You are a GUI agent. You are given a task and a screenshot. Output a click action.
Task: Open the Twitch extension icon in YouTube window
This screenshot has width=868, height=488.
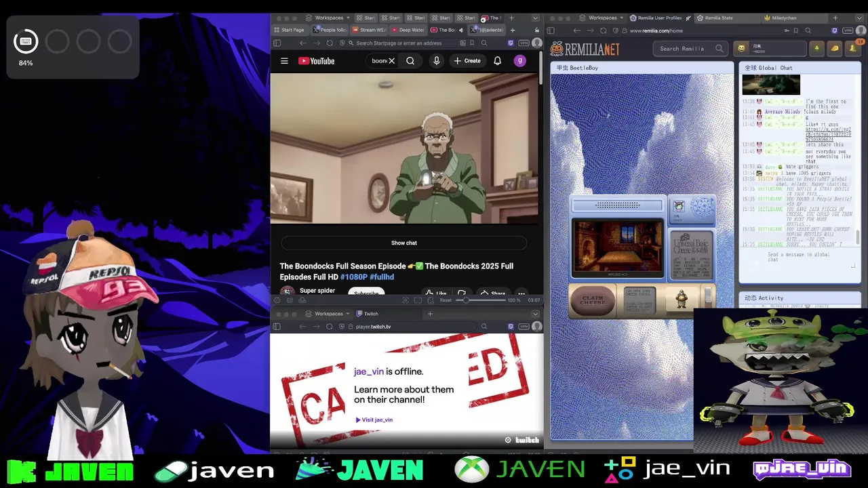[511, 43]
